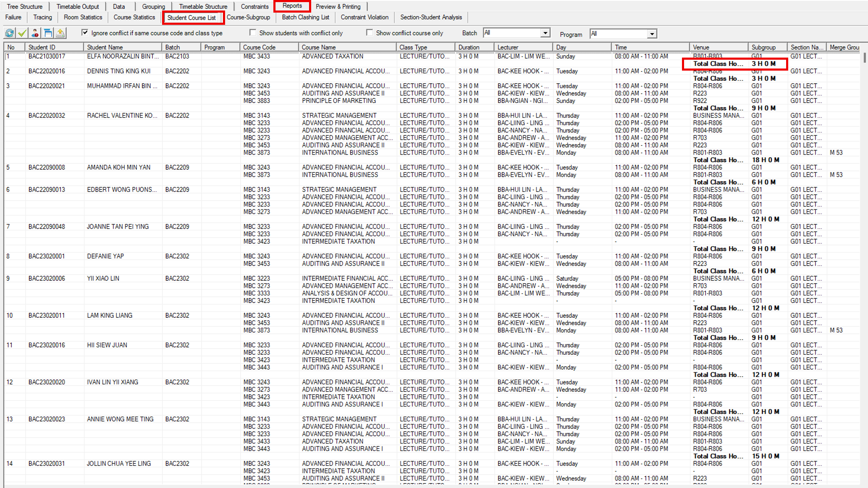Click the Venue column header
The width and height of the screenshot is (868, 488).
[719, 47]
